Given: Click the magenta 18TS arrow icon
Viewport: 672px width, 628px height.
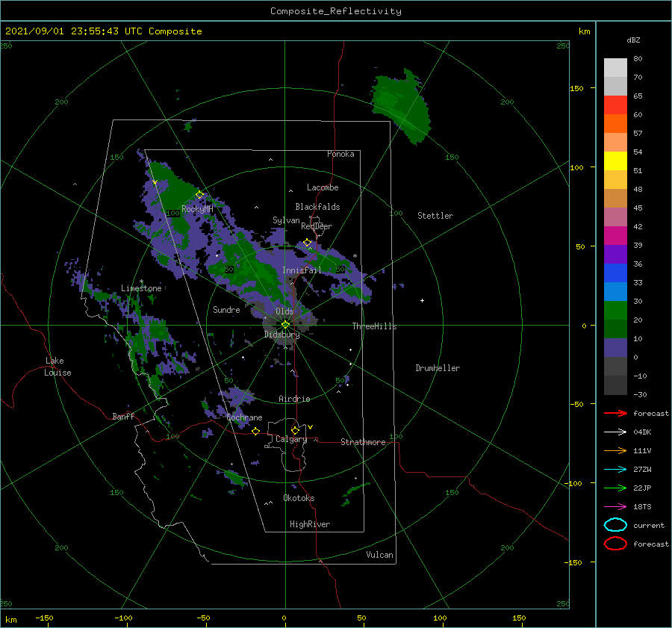Looking at the screenshot, I should (615, 507).
